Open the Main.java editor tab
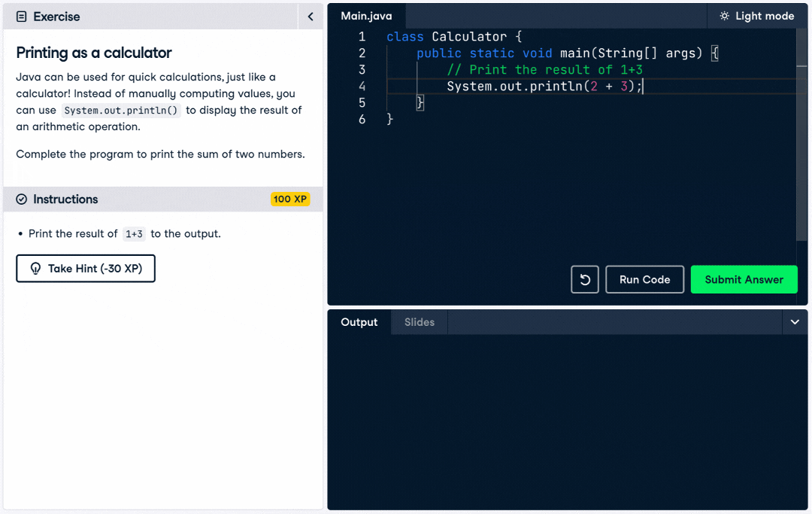This screenshot has height=514, width=812. tap(366, 16)
